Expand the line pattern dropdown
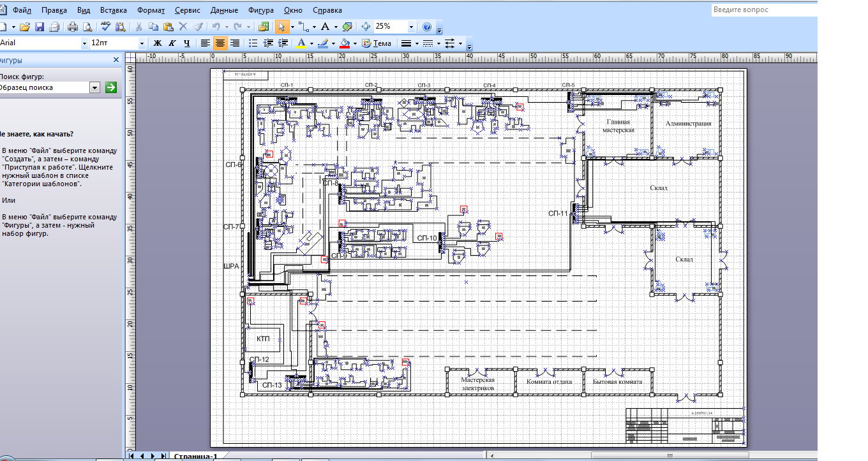This screenshot has width=868, height=461. [x=438, y=43]
